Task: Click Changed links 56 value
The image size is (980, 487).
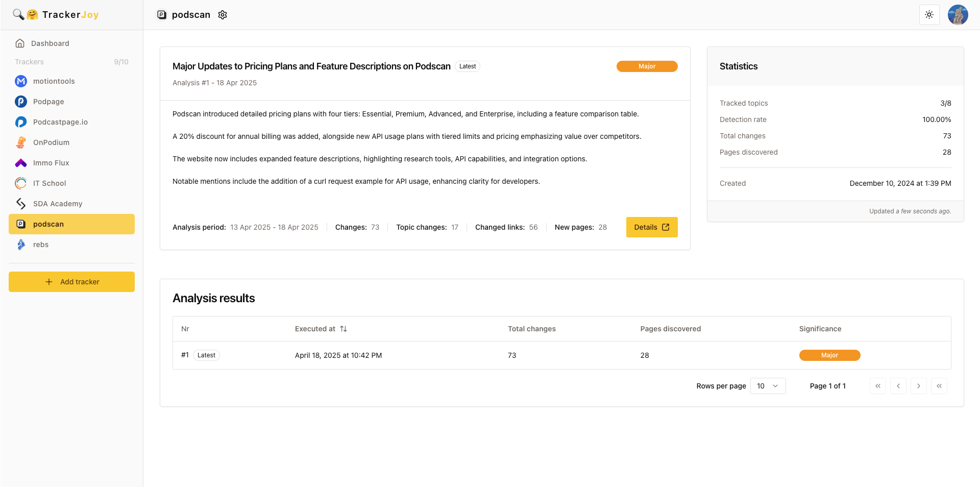Action: click(533, 227)
